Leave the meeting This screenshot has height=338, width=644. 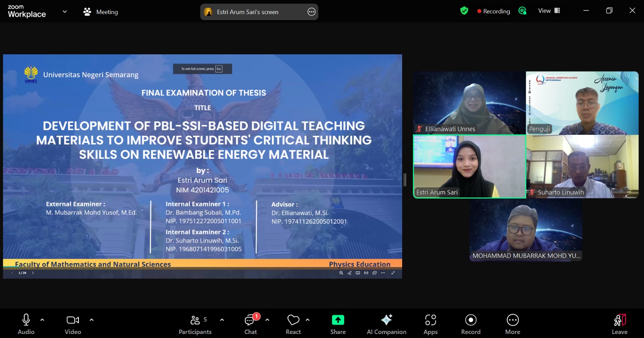[x=619, y=324]
